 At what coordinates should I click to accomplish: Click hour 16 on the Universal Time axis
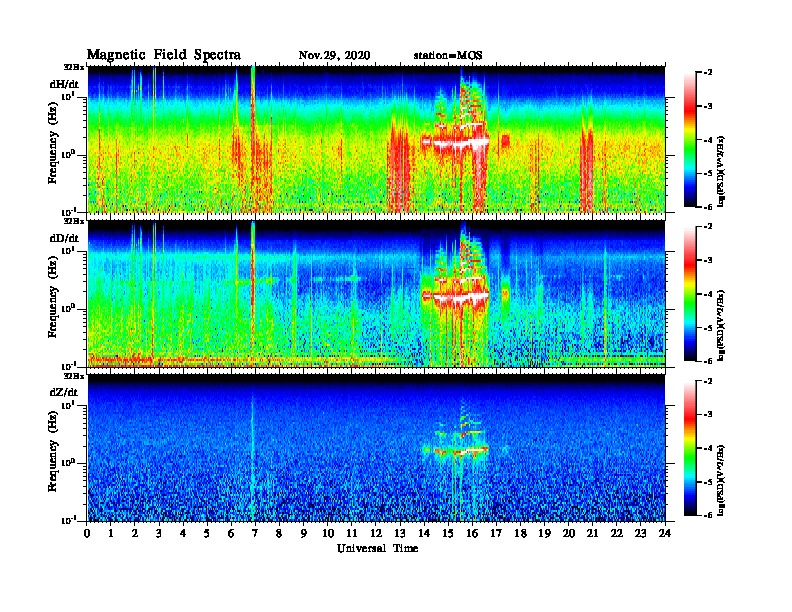click(x=472, y=534)
